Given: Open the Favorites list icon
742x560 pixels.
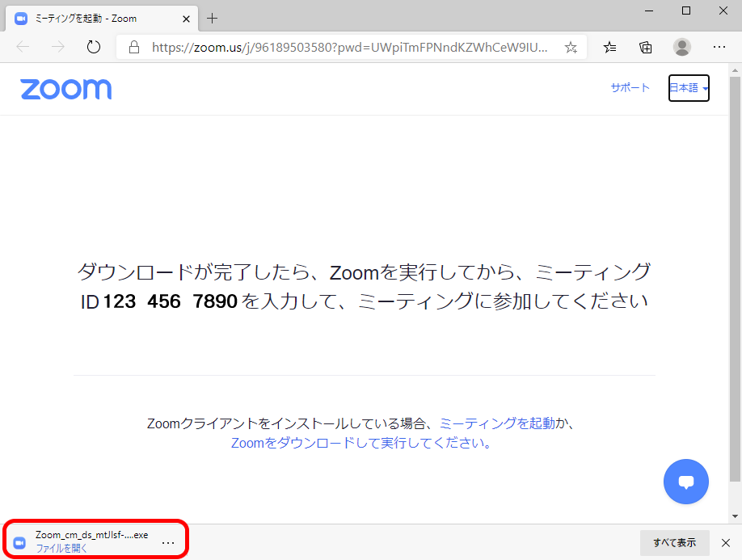Looking at the screenshot, I should point(609,48).
